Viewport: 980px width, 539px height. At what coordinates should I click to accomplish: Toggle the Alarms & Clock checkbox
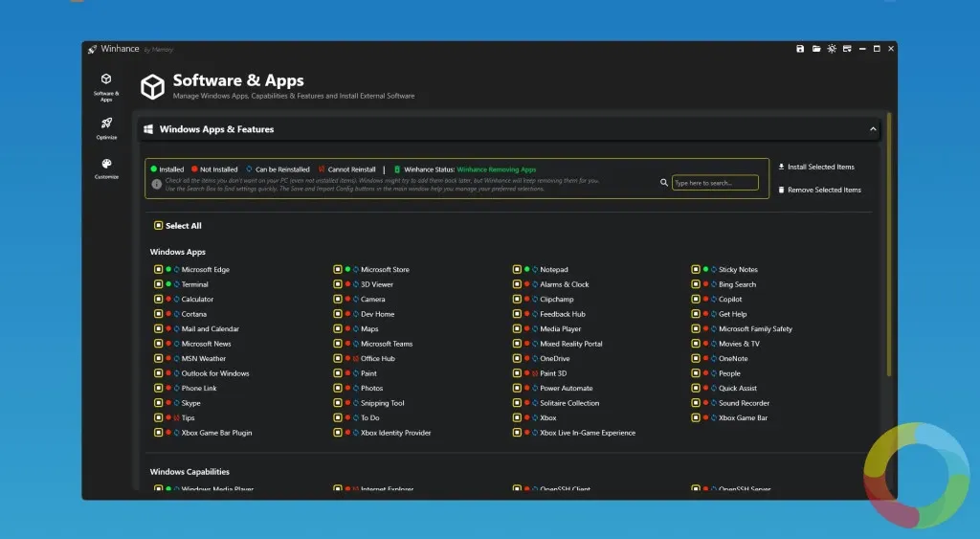(517, 284)
